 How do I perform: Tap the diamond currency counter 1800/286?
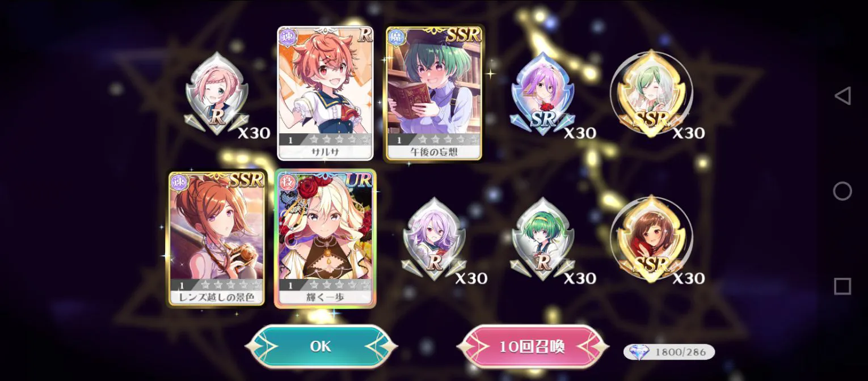[669, 352]
